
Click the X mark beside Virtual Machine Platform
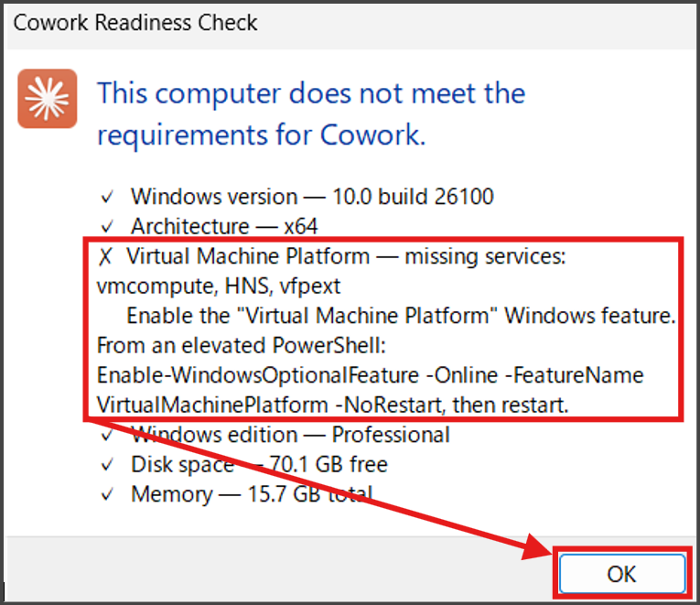[102, 256]
